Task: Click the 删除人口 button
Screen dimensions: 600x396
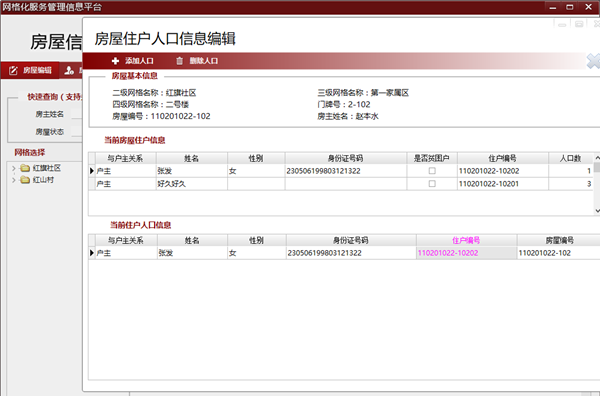Action: [197, 61]
